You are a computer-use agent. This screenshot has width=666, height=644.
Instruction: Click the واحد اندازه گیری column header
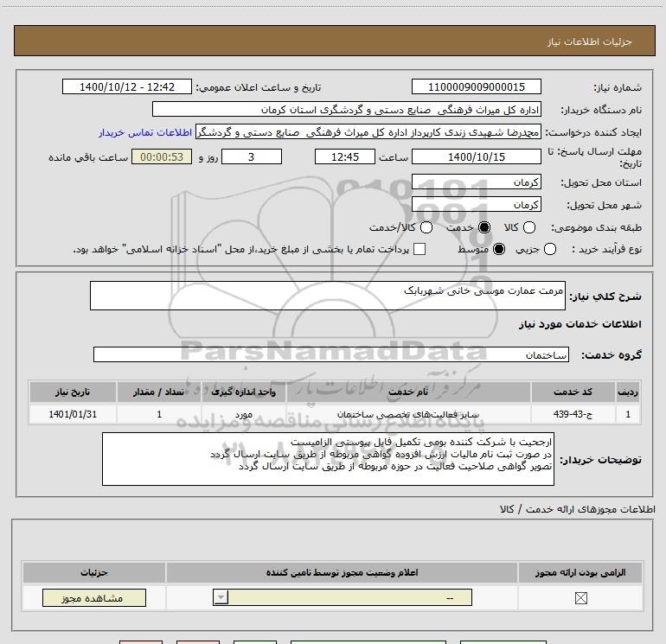click(243, 392)
